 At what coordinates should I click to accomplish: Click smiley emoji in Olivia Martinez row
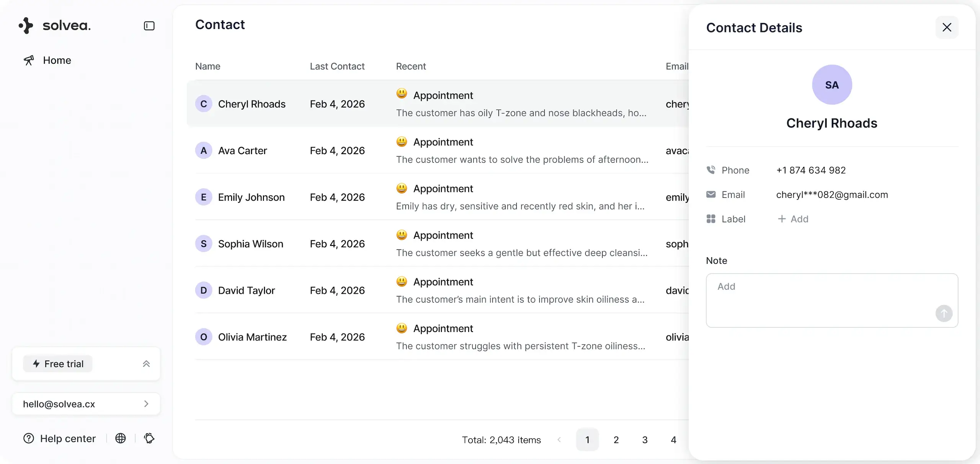402,328
